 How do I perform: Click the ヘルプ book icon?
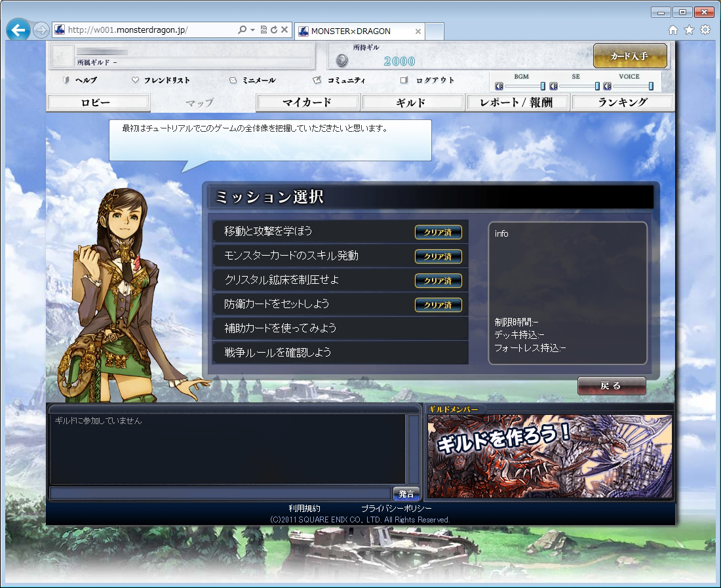[x=66, y=80]
